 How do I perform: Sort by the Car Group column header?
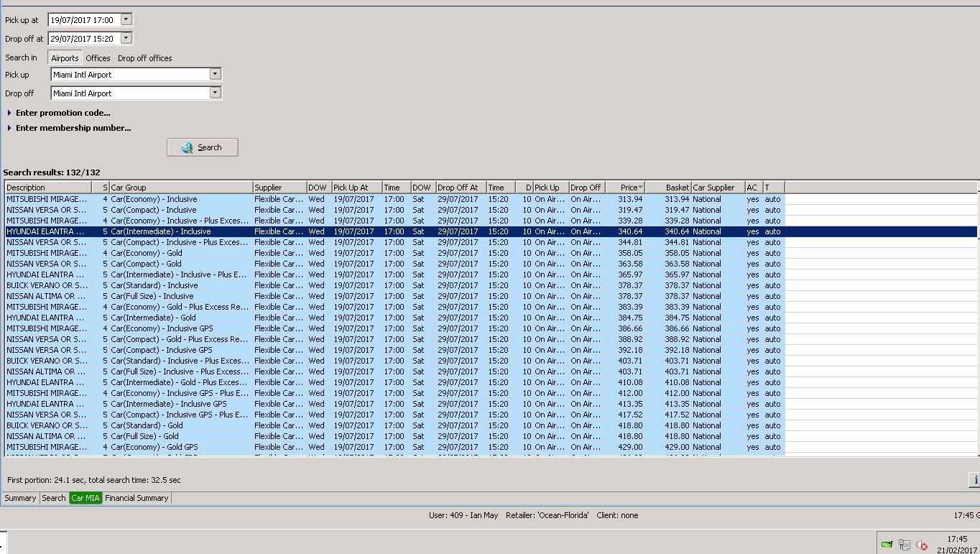(x=181, y=188)
